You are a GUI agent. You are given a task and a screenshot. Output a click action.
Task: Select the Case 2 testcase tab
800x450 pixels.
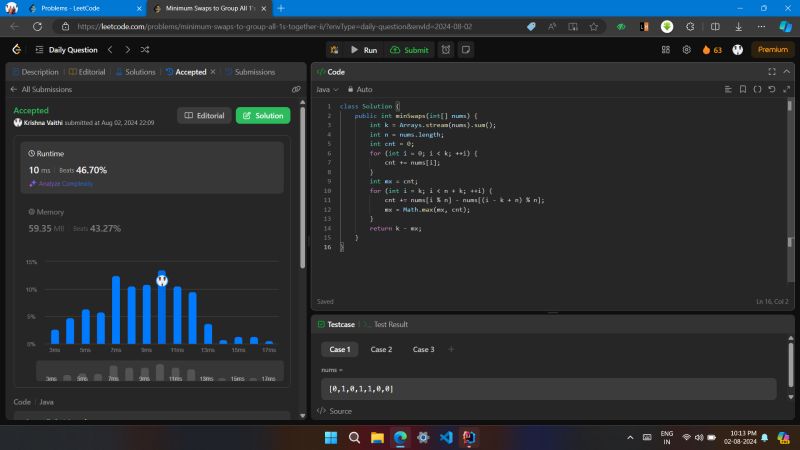tap(381, 349)
